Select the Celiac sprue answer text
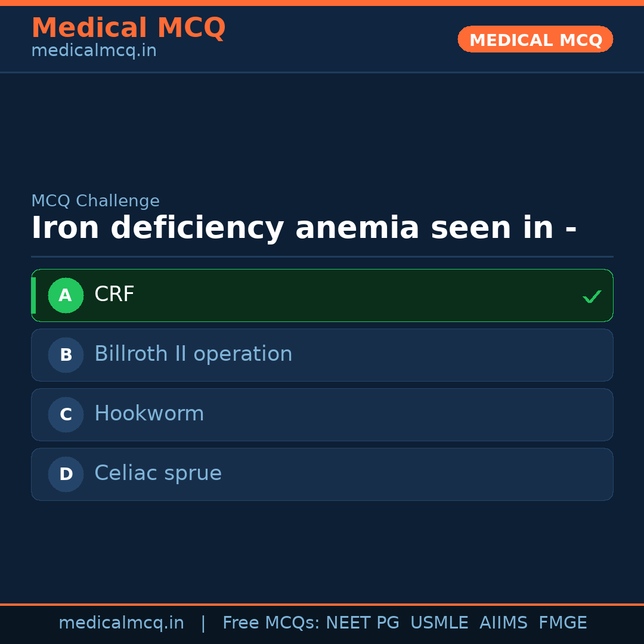This screenshot has height=644, width=644. (158, 473)
